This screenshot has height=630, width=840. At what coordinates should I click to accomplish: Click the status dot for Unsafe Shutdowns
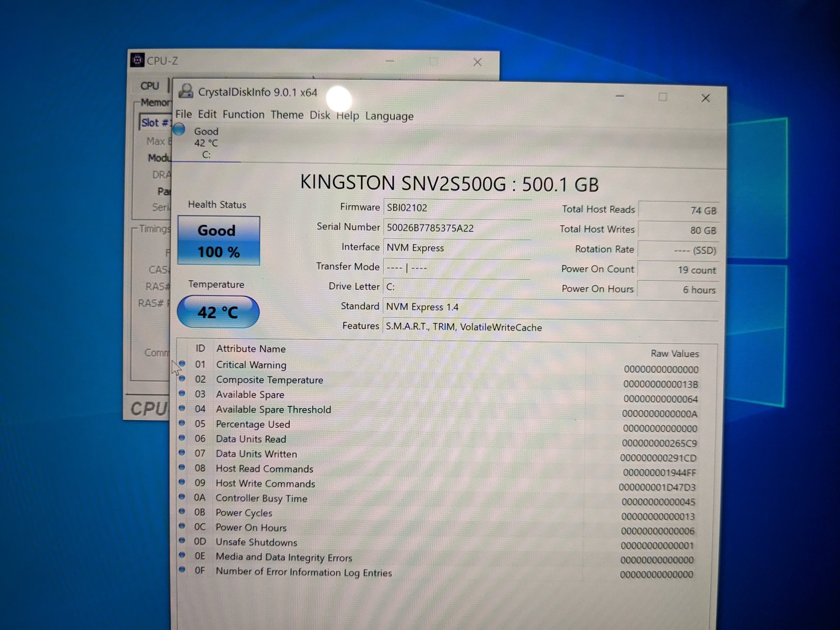[182, 540]
